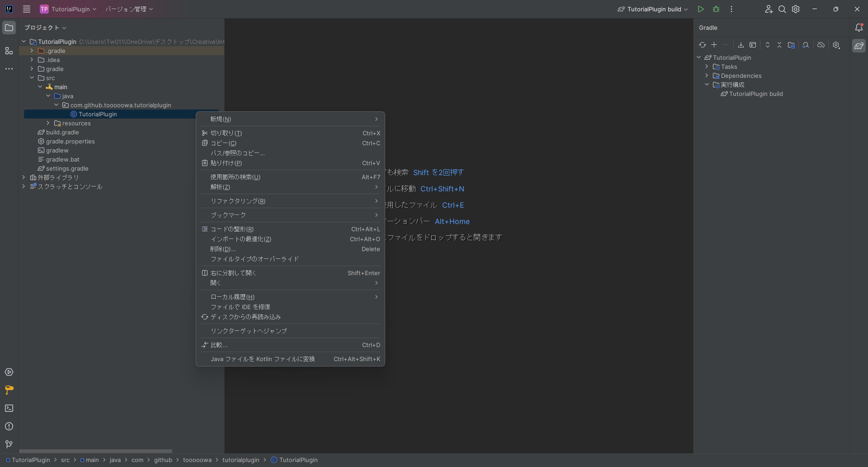Open the Terminal tool window
The image size is (868, 467).
point(9,408)
